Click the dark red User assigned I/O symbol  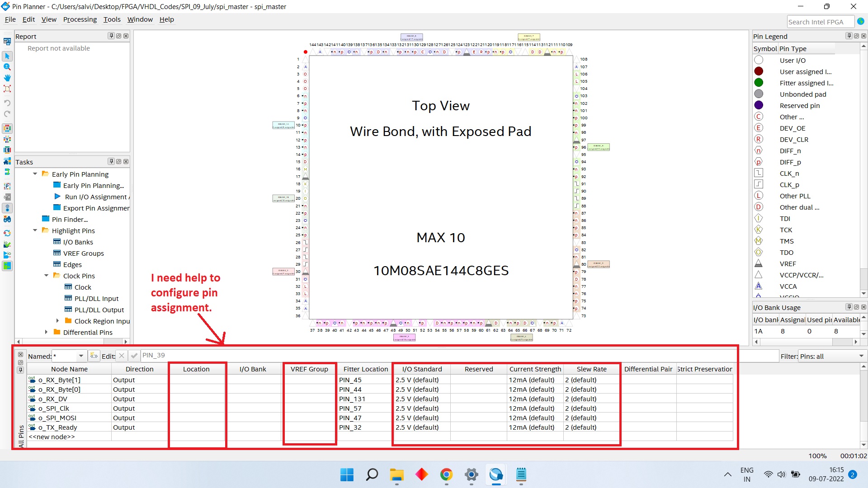759,71
